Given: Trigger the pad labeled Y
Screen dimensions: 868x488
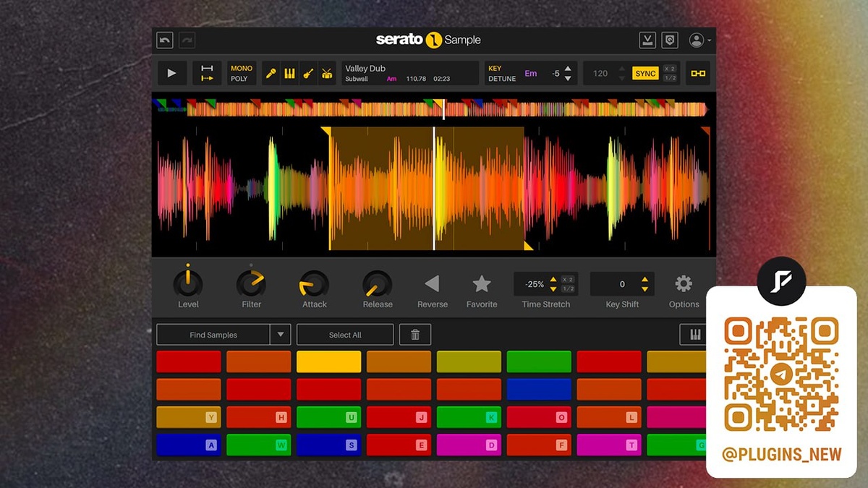Looking at the screenshot, I should coord(189,417).
